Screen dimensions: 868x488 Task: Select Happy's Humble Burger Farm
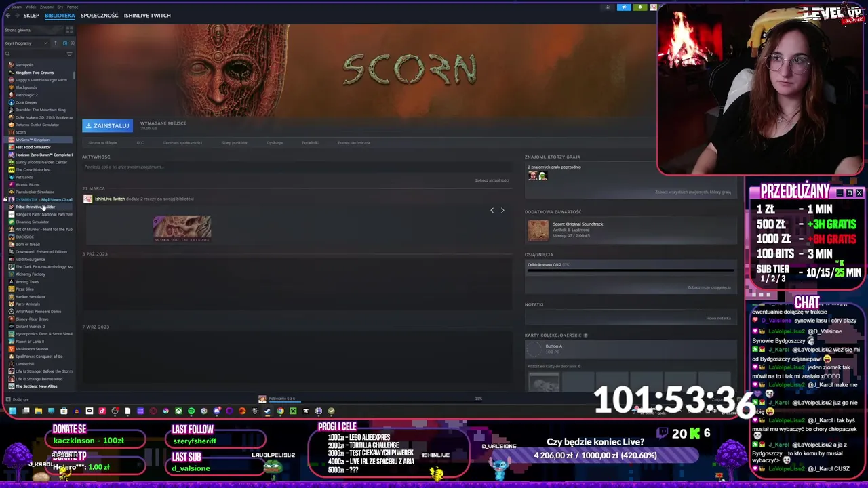[41, 80]
